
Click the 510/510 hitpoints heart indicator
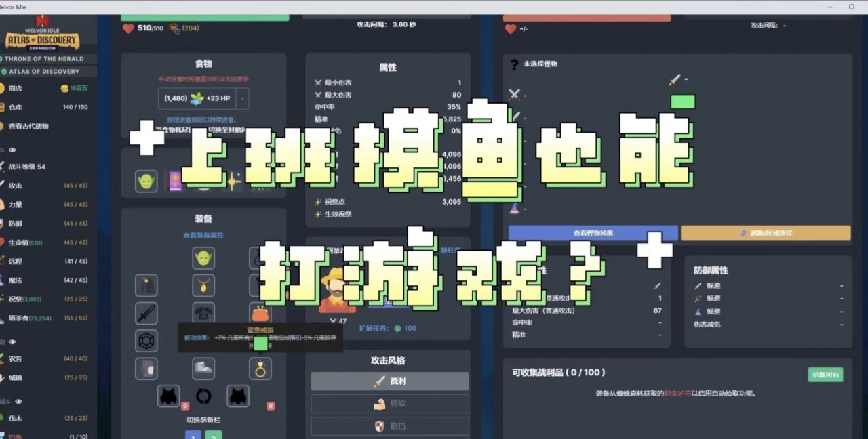[144, 28]
